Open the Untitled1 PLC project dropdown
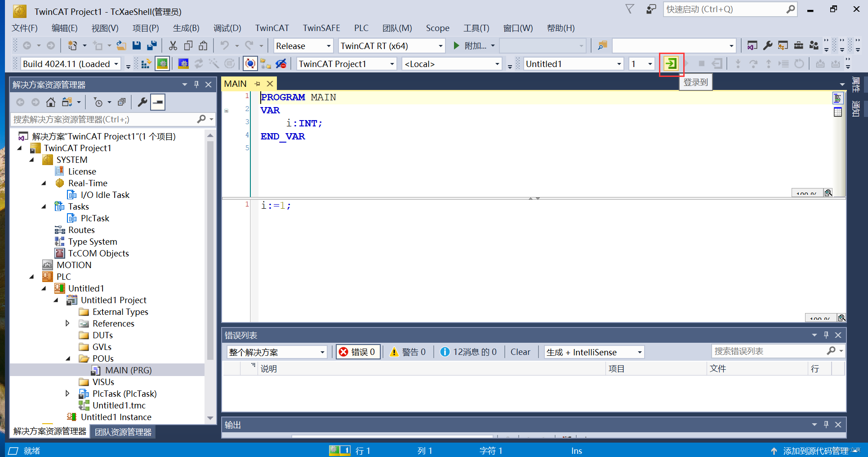Screen dimensions: 868x457 pos(574,64)
